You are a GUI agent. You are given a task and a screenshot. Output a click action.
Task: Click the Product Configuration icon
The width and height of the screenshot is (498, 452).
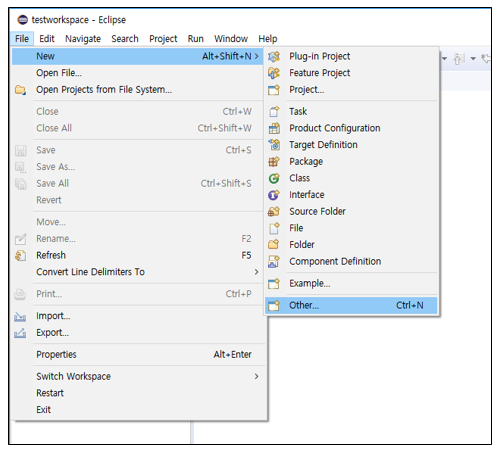pyautogui.click(x=274, y=128)
